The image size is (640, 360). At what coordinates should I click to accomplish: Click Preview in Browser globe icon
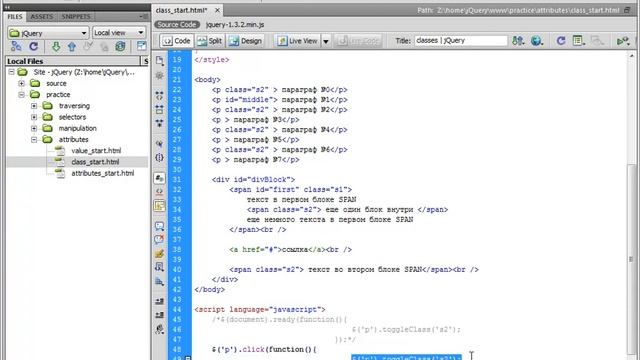[x=537, y=41]
